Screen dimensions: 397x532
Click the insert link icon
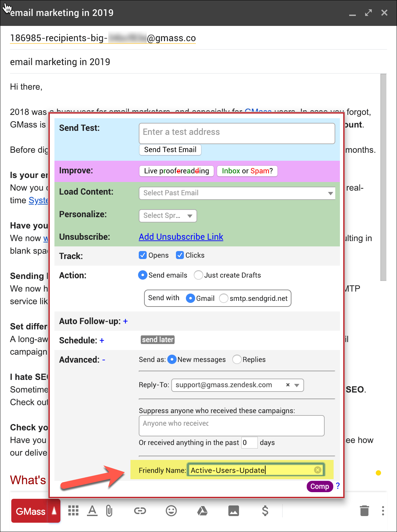coord(140,511)
